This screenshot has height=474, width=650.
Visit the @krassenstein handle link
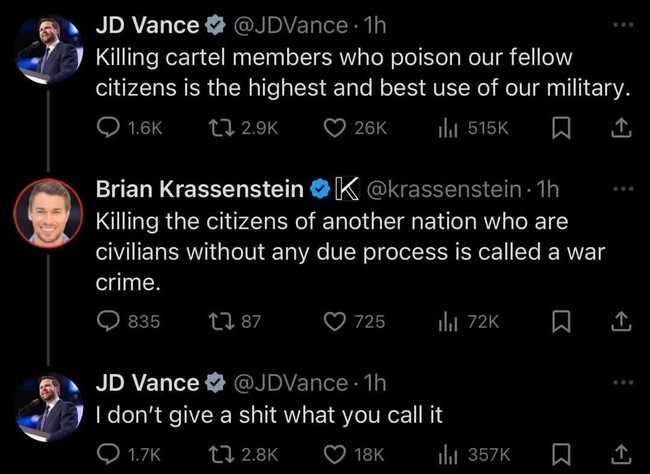pos(443,189)
